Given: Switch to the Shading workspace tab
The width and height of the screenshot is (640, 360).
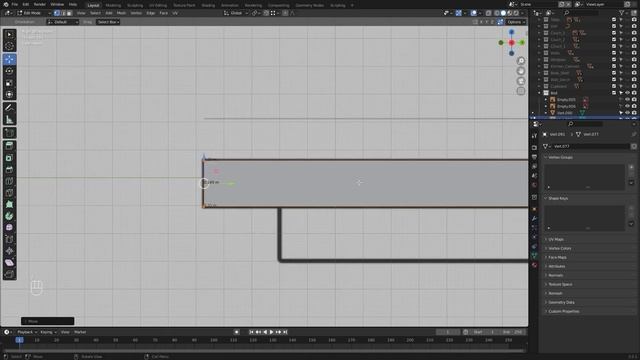Looking at the screenshot, I should [x=208, y=5].
